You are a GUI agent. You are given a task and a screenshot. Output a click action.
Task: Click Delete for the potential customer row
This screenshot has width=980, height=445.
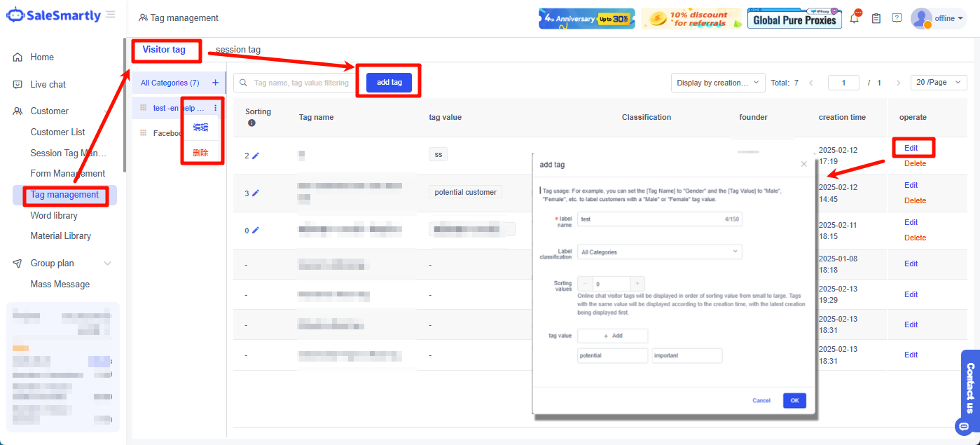coord(915,200)
